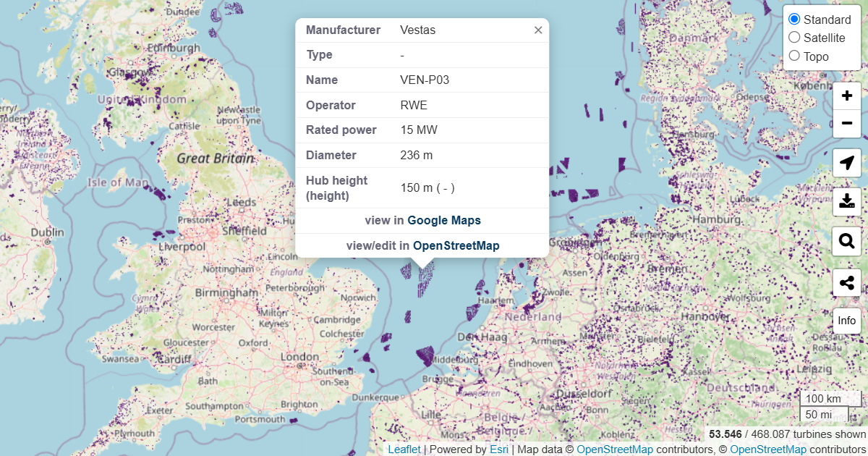Screen dimensions: 868x456
Task: Click the Great Britain map label
Action: pos(216,158)
